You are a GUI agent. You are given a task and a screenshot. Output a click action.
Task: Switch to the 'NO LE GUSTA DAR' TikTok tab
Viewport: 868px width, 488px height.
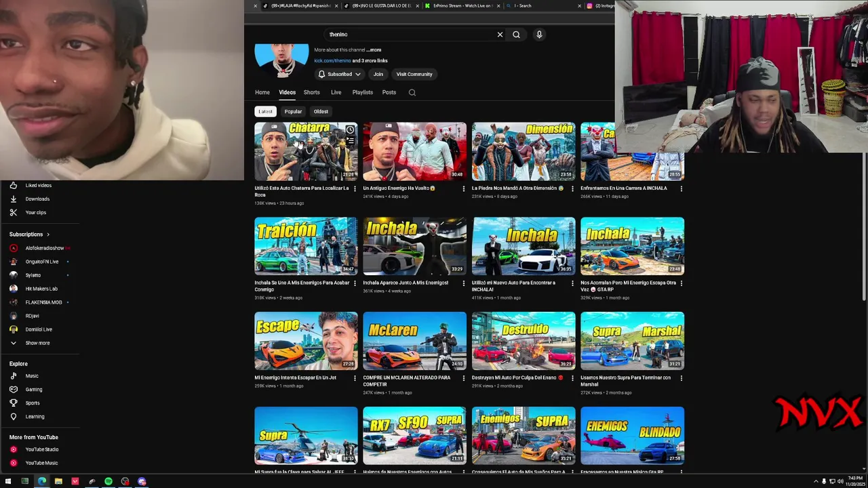381,5
